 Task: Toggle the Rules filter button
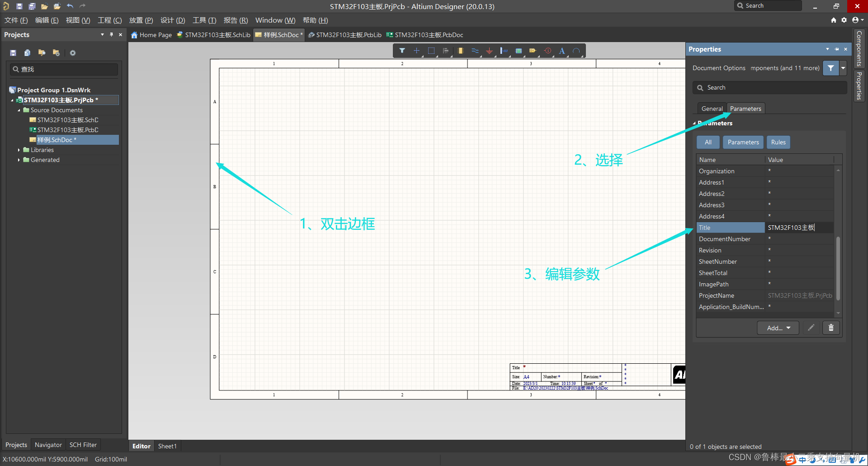tap(778, 142)
